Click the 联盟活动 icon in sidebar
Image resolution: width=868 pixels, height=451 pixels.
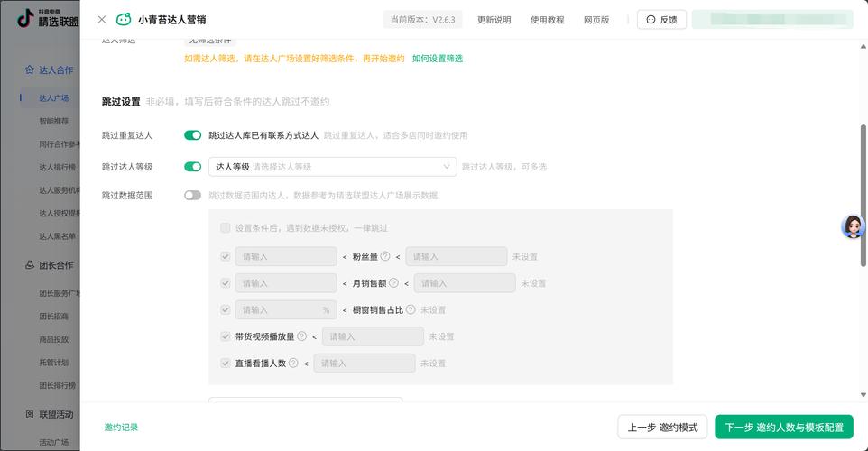[30, 414]
